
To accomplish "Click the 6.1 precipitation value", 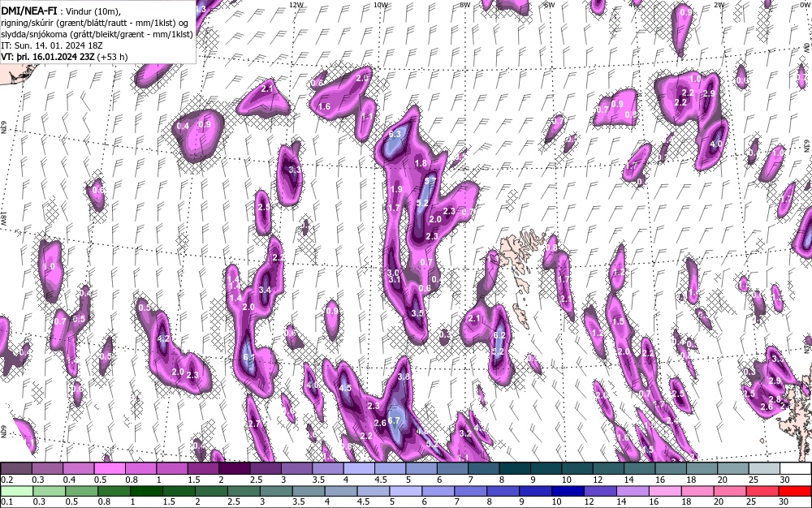I will click(x=248, y=357).
